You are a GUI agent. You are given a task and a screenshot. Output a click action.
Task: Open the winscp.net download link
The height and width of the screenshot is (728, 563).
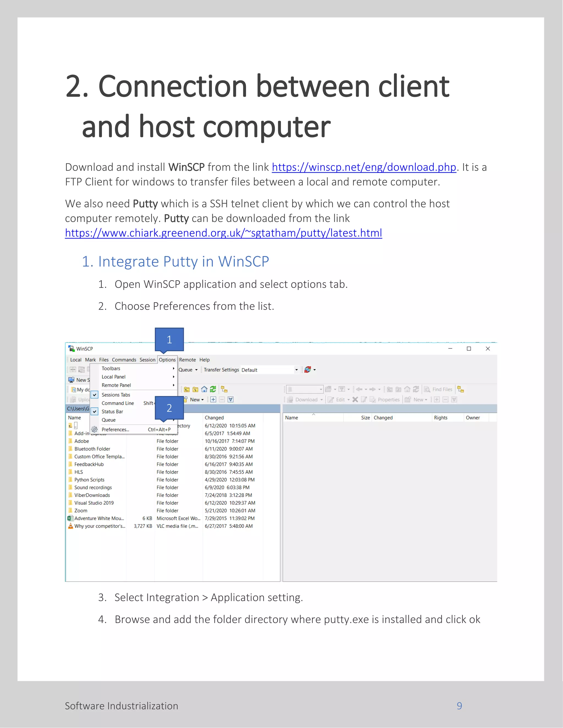(363, 167)
